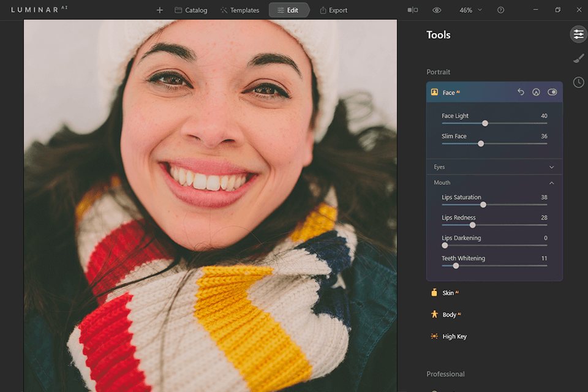
Task: Click the Portrait section label
Action: tap(438, 72)
